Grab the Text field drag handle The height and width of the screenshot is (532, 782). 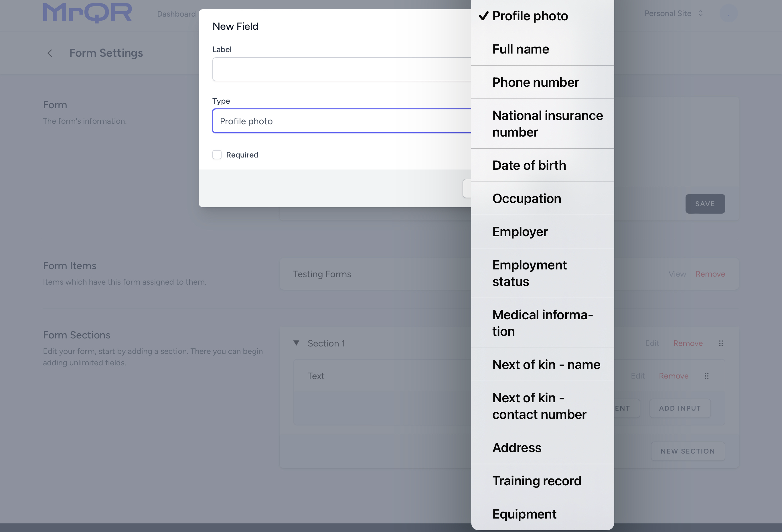coord(706,376)
